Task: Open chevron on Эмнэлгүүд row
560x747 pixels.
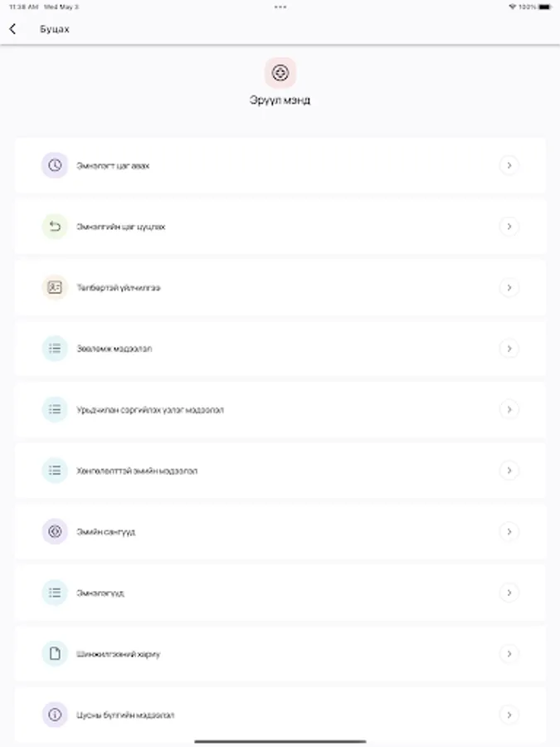Action: 509,592
